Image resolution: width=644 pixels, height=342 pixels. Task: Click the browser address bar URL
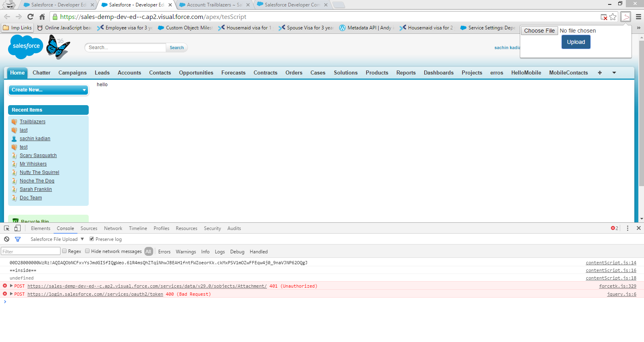click(153, 17)
